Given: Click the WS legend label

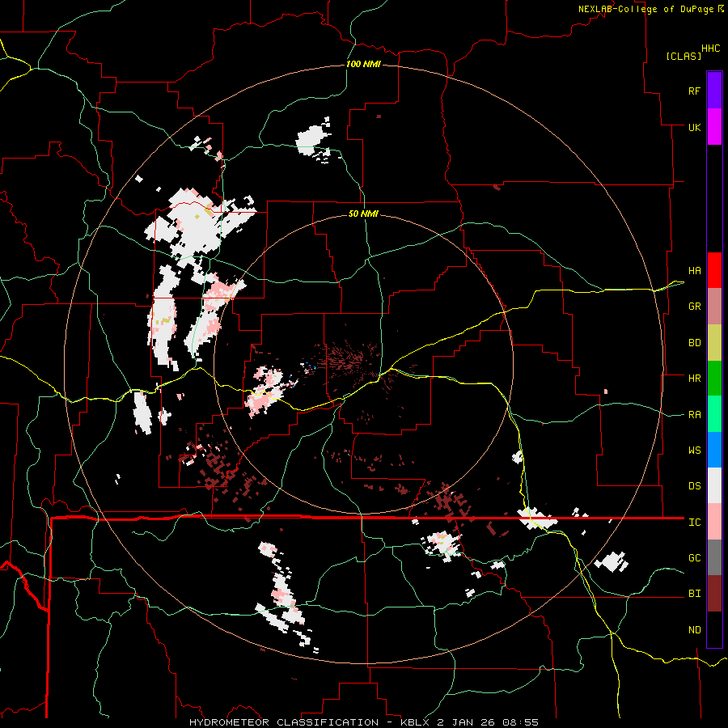Looking at the screenshot, I should coord(695,451).
